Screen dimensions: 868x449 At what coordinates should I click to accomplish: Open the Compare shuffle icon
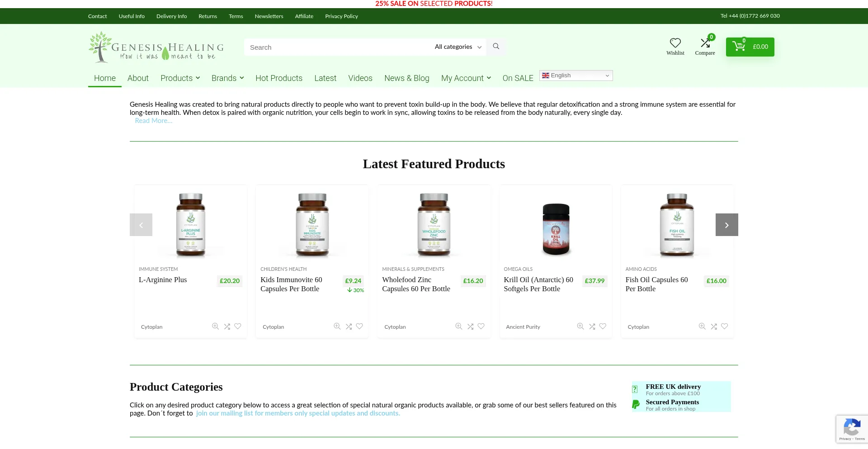click(705, 43)
